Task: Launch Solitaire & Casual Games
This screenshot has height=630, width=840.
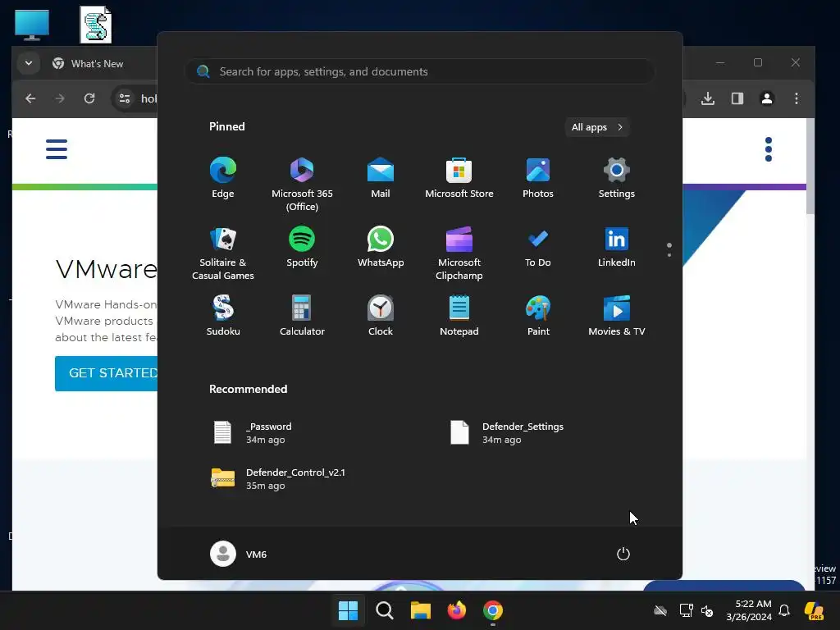Action: click(223, 253)
